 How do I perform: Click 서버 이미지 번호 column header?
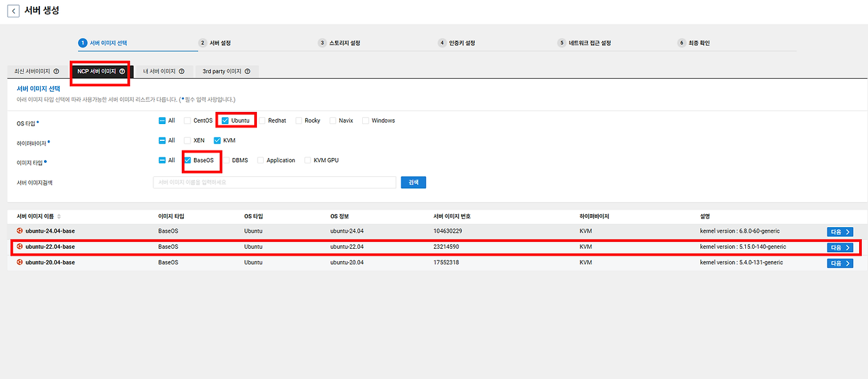point(452,216)
